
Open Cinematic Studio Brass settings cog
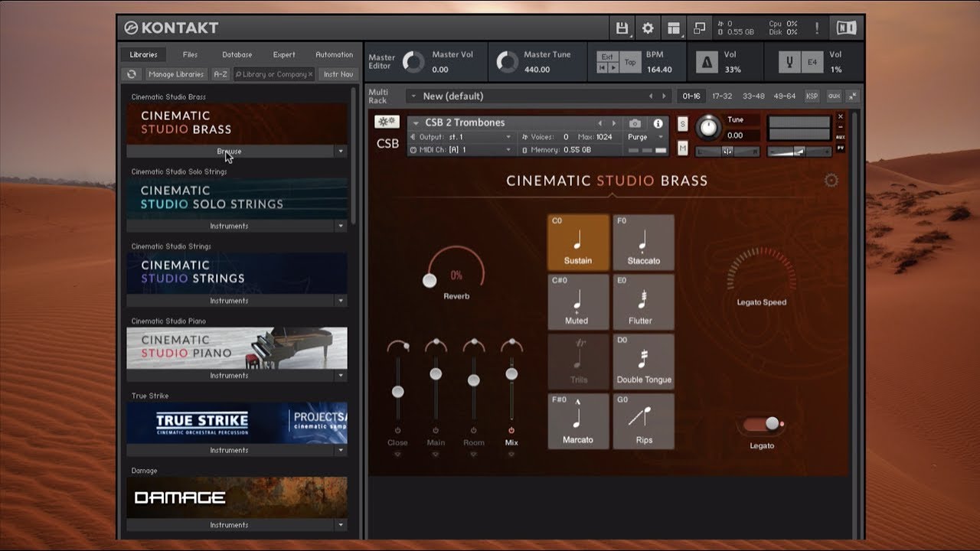coord(831,181)
